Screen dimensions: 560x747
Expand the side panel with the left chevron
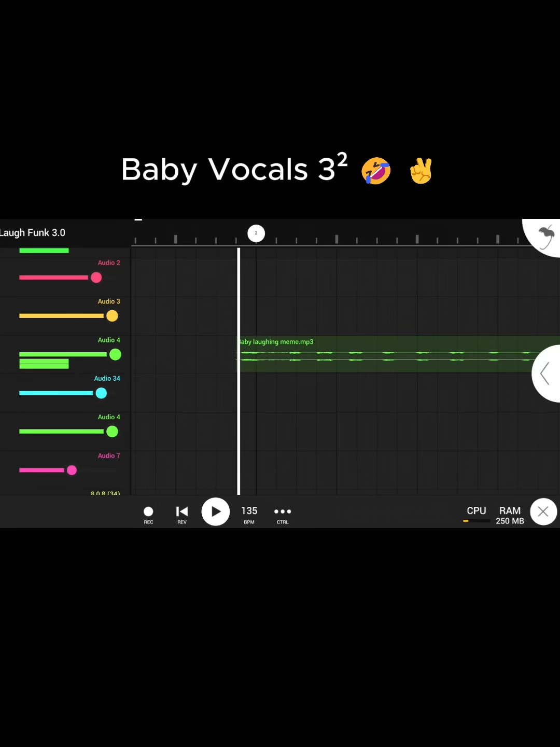545,374
